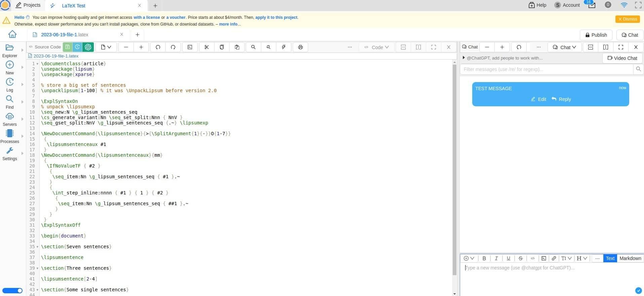Toggle the blue switch at bottom left
Image resolution: width=644 pixels, height=296 pixels.
coord(12,291)
